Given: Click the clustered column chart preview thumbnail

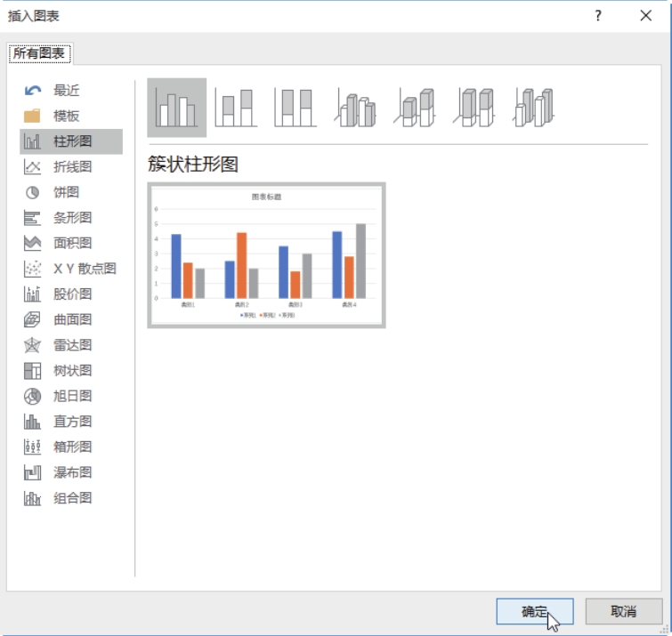Looking at the screenshot, I should 266,255.
